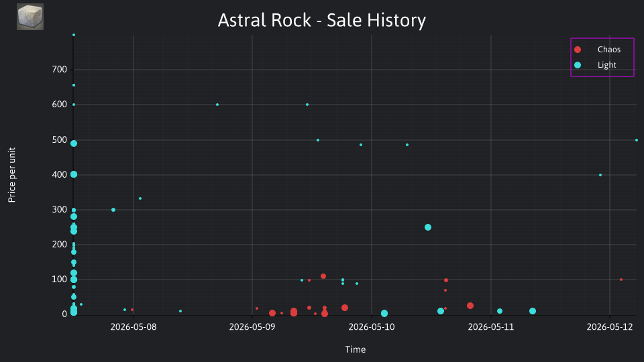The height and width of the screenshot is (362, 644).
Task: Toggle the Chaos series in legend
Action: pos(602,50)
